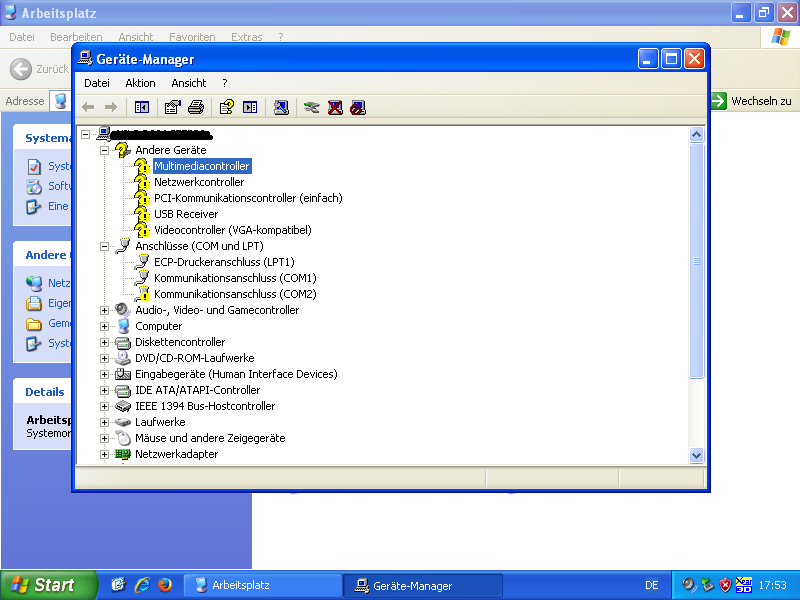Expand the Diskettencontroller category
The width and height of the screenshot is (800, 600).
(x=105, y=342)
